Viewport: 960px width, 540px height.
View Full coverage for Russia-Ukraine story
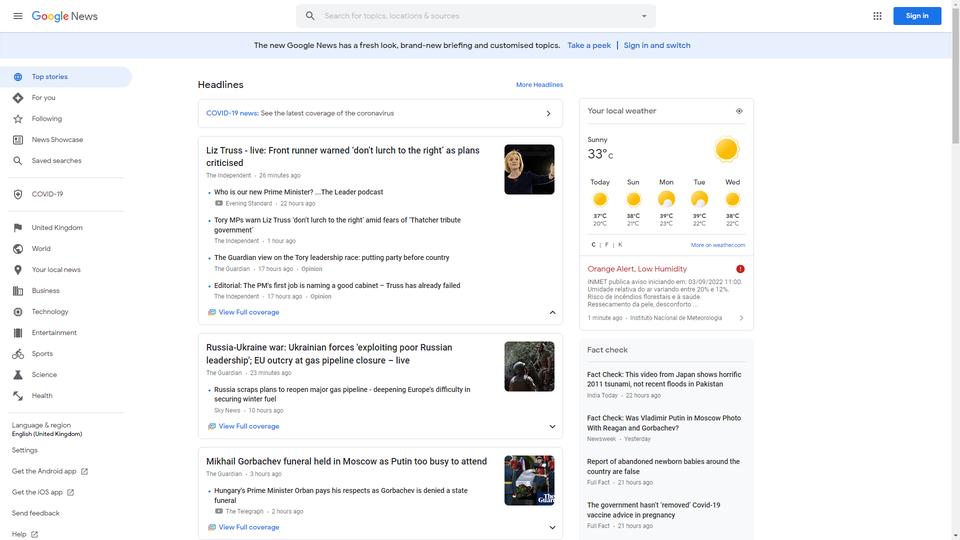[x=243, y=426]
